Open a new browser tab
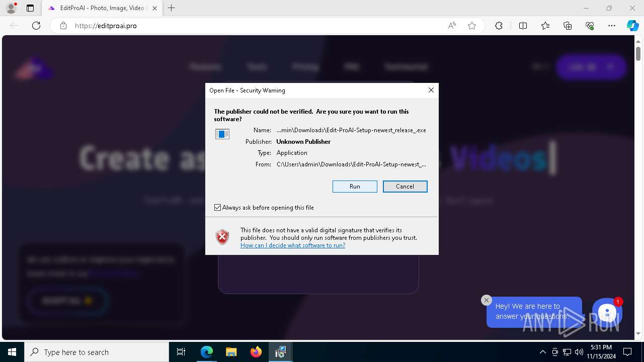 (172, 8)
